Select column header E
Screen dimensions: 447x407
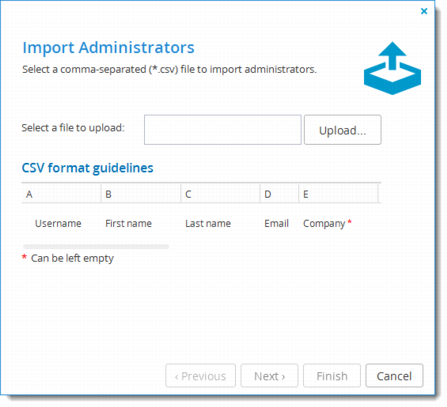338,194
